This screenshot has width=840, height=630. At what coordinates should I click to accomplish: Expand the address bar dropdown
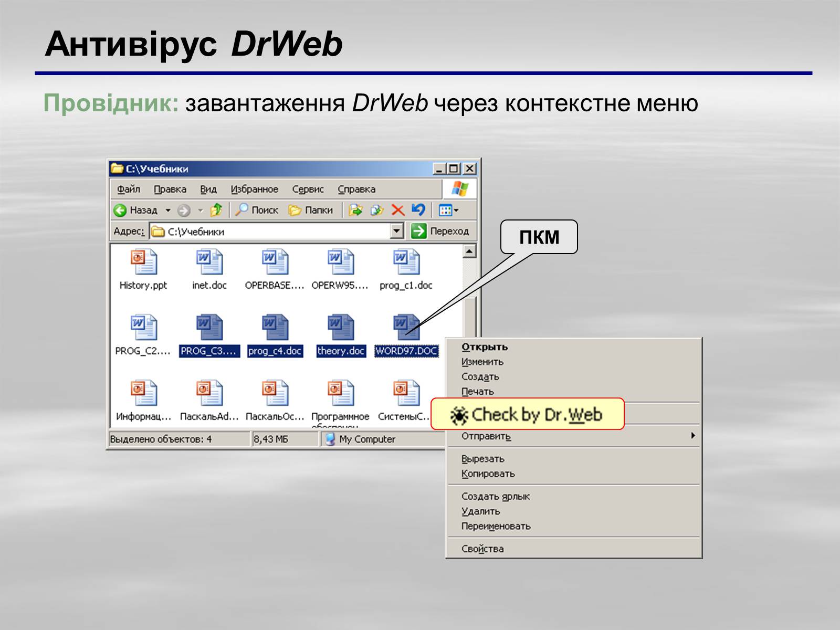point(397,231)
